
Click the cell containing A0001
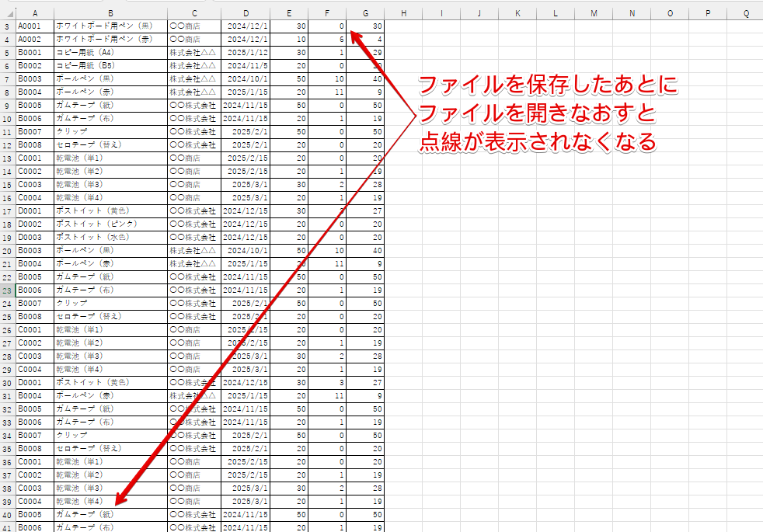[x=35, y=26]
